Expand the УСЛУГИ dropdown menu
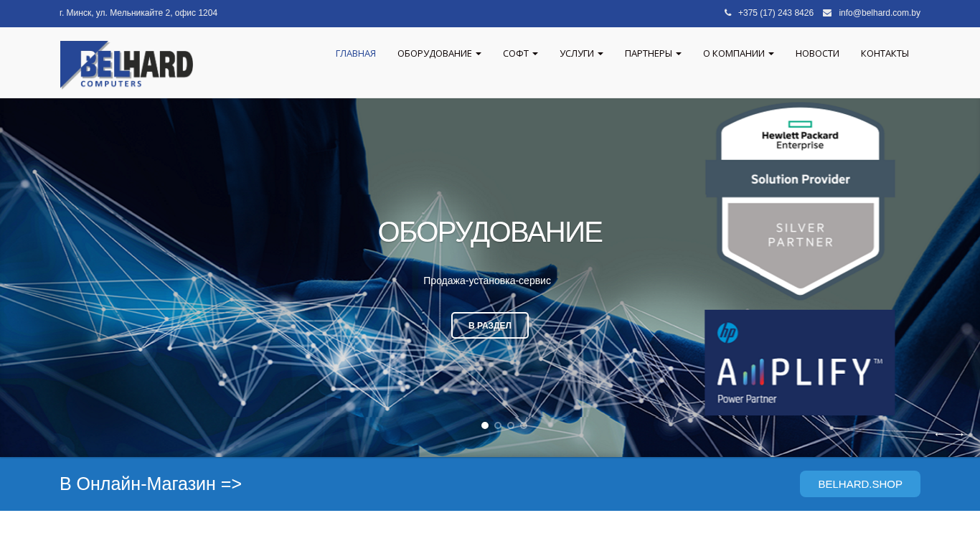The height and width of the screenshot is (551, 980). [581, 54]
